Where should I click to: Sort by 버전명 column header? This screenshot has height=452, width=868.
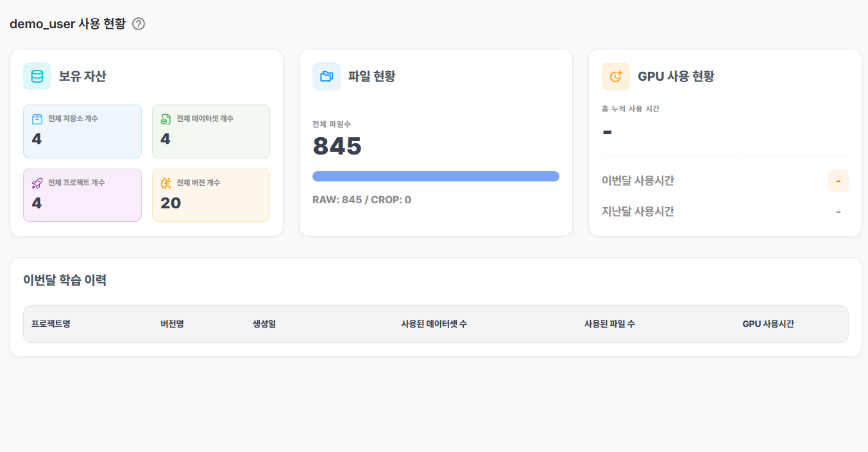(x=172, y=324)
